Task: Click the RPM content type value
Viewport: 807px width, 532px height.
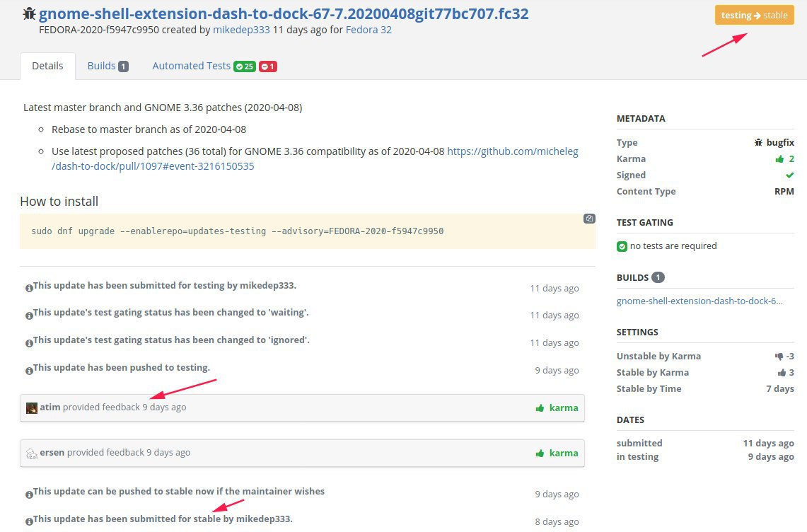Action: pyautogui.click(x=784, y=191)
